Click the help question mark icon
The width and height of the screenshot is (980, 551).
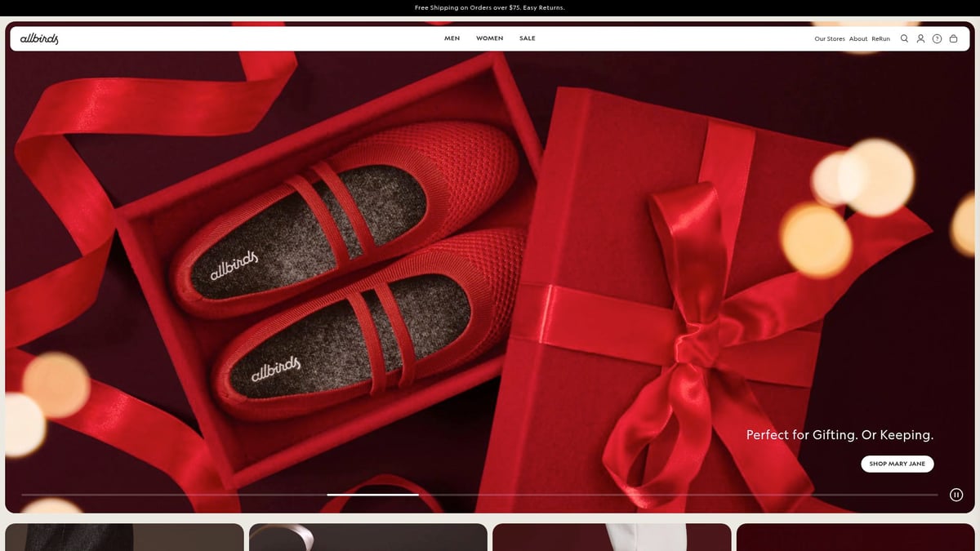point(937,38)
